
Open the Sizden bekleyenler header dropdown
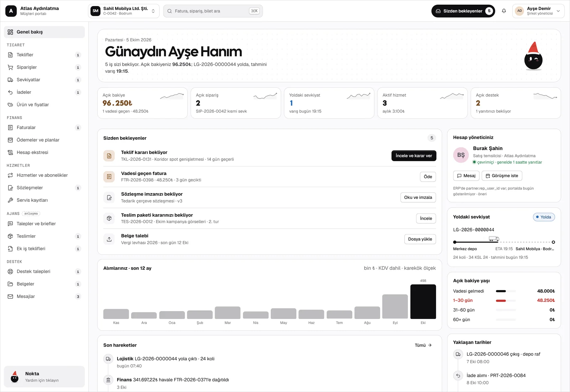click(463, 11)
